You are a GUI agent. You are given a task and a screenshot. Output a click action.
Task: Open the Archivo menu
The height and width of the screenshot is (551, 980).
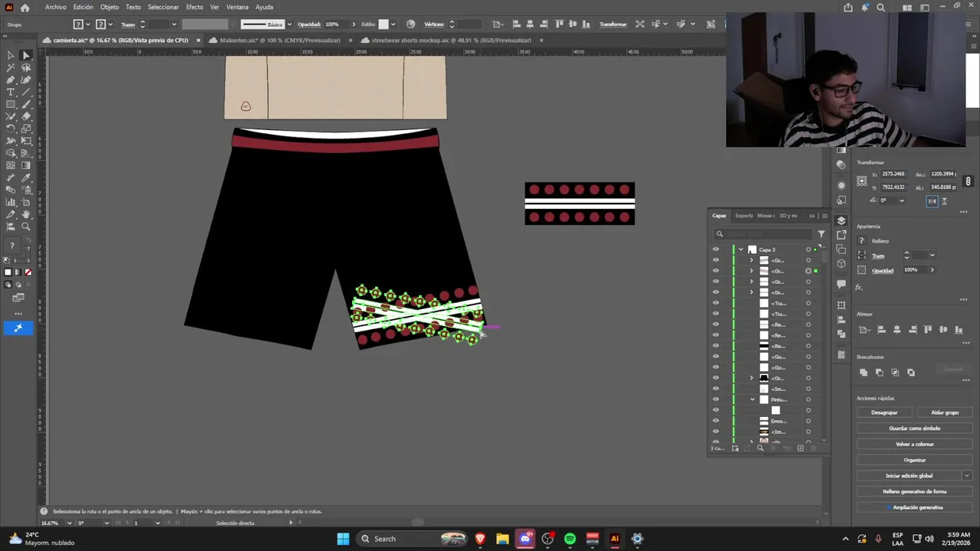55,7
